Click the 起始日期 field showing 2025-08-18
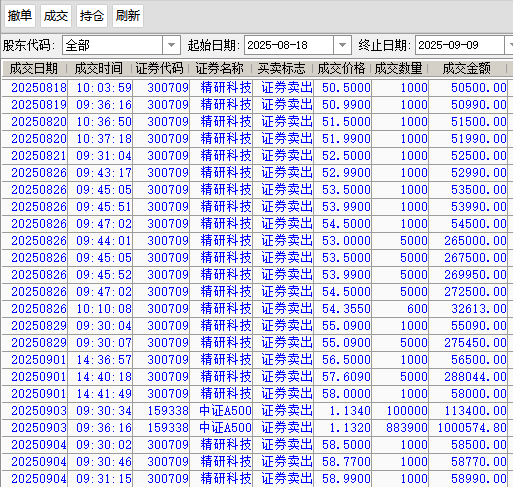Screen dimensions: 513x487 [289, 45]
